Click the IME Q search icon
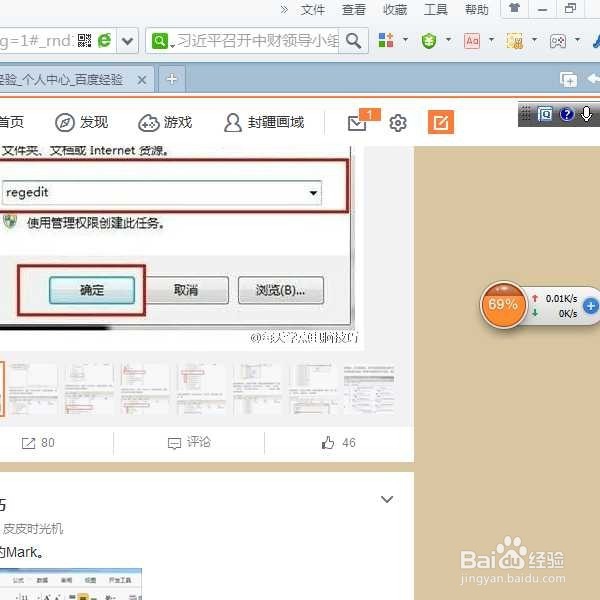Screen dimensions: 600x600 [545, 114]
